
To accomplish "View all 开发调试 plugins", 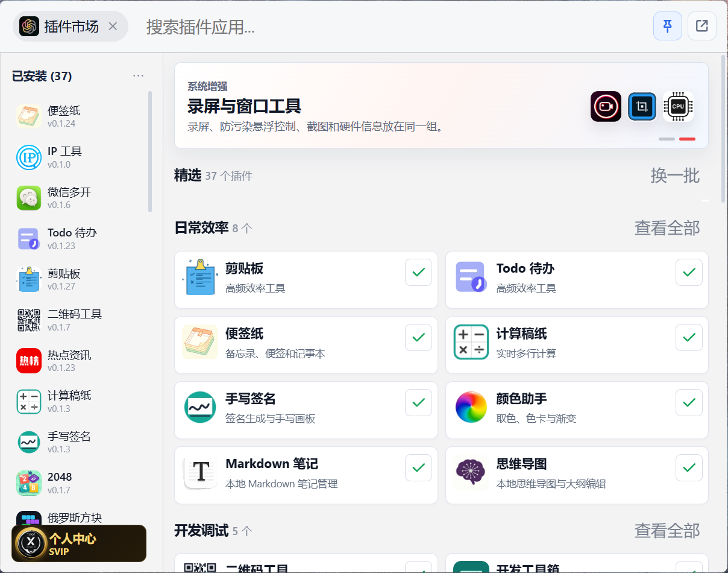I will [667, 531].
